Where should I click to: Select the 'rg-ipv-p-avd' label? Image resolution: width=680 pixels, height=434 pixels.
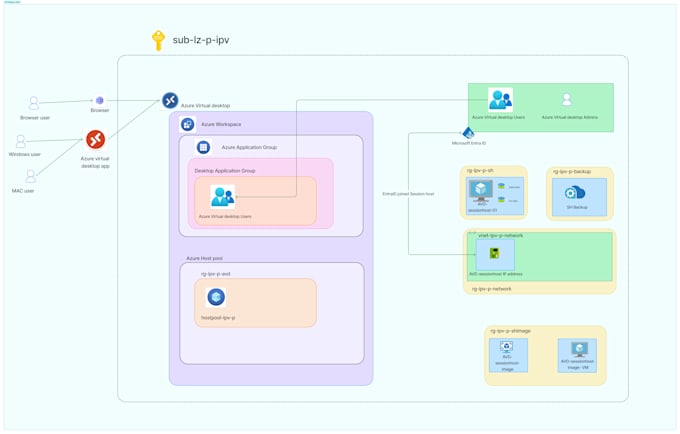[x=216, y=274]
